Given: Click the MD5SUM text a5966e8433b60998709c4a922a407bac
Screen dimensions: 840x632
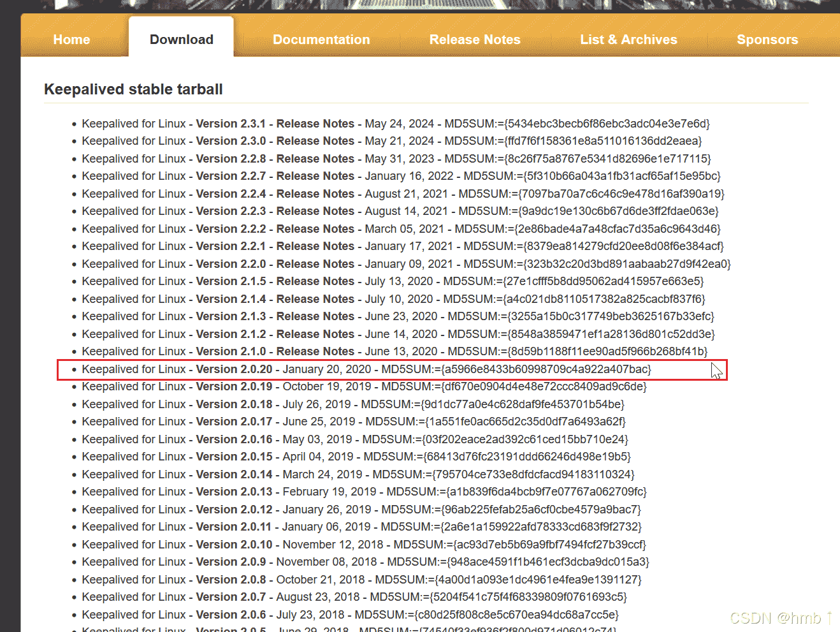Looking at the screenshot, I should (546, 369).
